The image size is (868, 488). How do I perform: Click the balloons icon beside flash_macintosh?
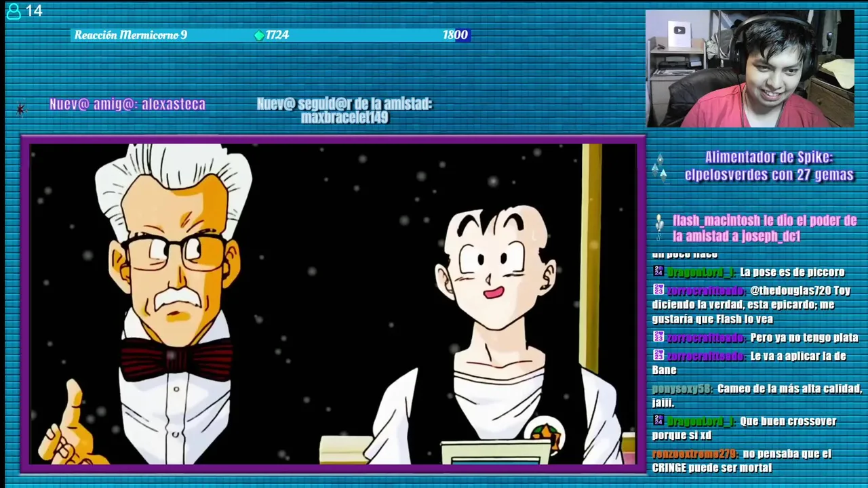click(x=659, y=228)
